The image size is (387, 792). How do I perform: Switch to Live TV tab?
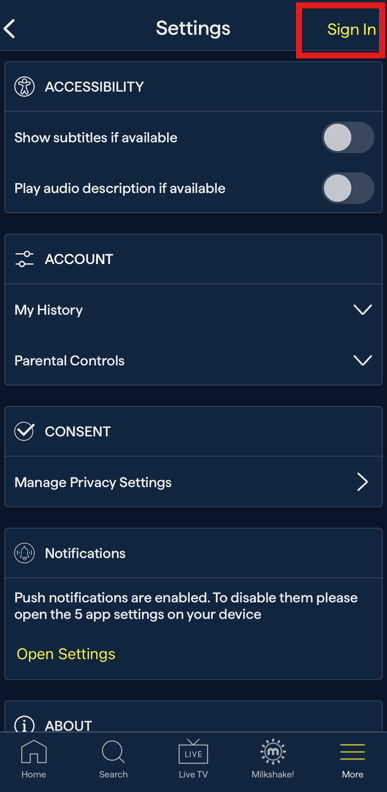(x=193, y=760)
